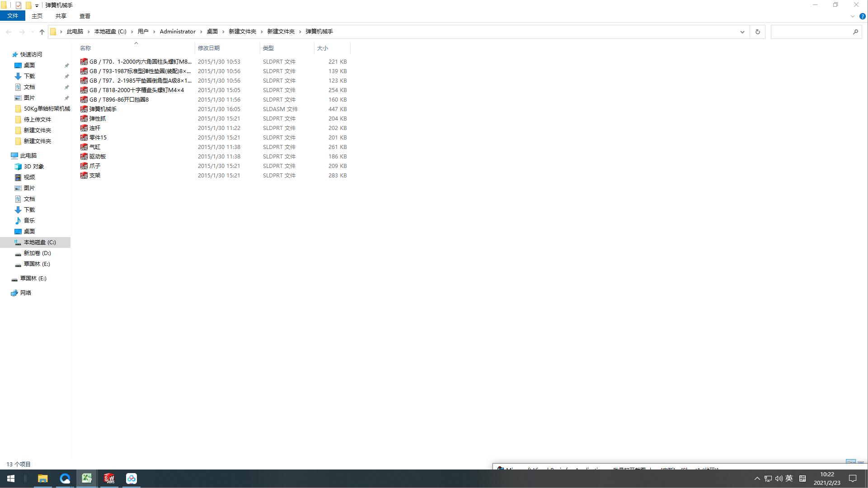Image resolution: width=868 pixels, height=488 pixels.
Task: Select 本地磁盘 (C:) in navigation pane
Action: (x=40, y=242)
